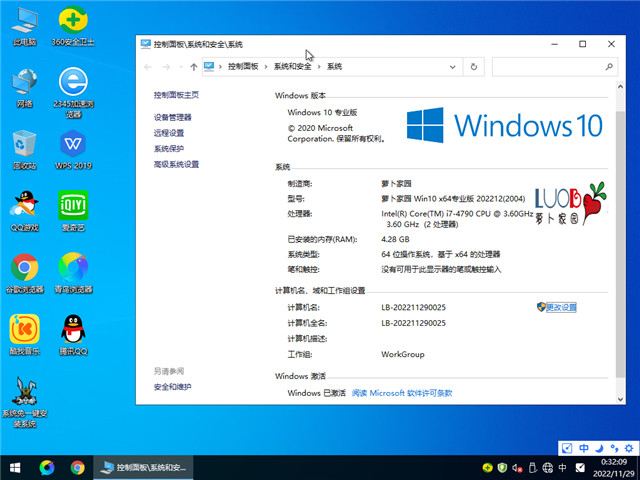Click into the Control Panel search box
The width and height of the screenshot is (640, 480).
point(555,67)
